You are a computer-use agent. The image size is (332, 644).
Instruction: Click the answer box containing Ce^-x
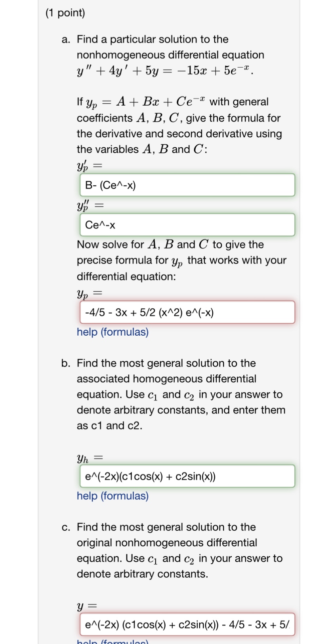[186, 224]
